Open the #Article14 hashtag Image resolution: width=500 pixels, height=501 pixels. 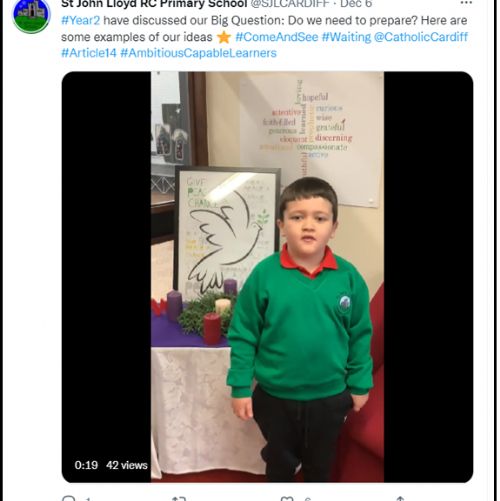pyautogui.click(x=89, y=53)
